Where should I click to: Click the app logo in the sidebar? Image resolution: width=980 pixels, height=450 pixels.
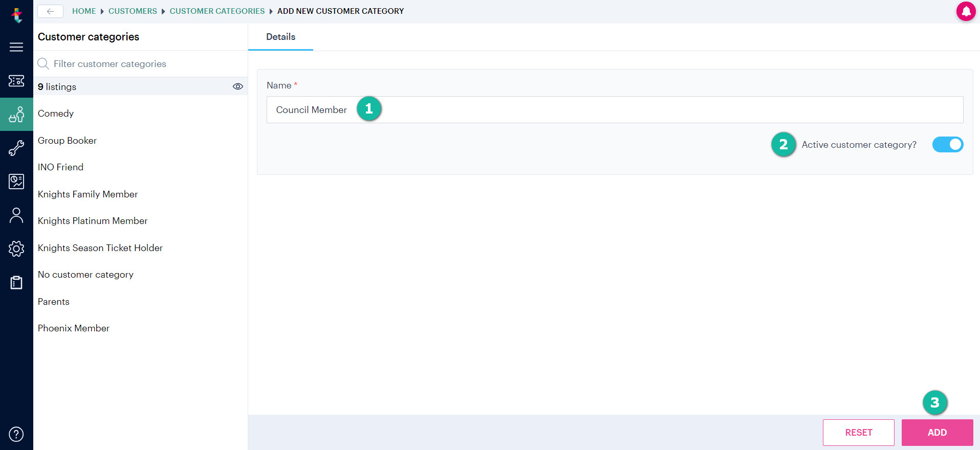coord(17,15)
